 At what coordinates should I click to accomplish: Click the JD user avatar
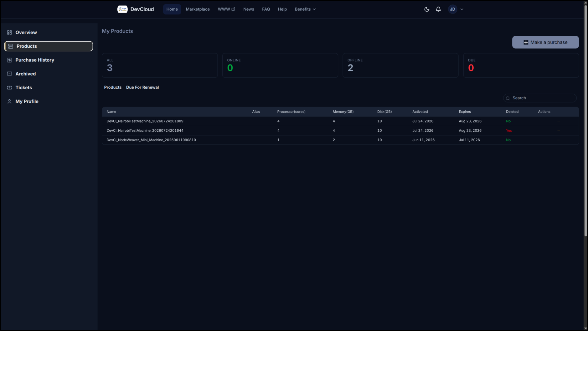(x=452, y=9)
